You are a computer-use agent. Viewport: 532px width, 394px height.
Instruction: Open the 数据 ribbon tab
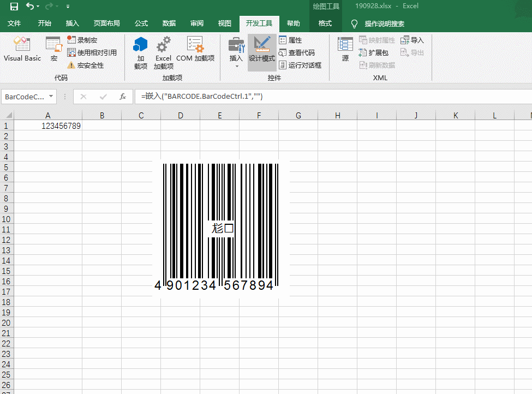coord(169,23)
